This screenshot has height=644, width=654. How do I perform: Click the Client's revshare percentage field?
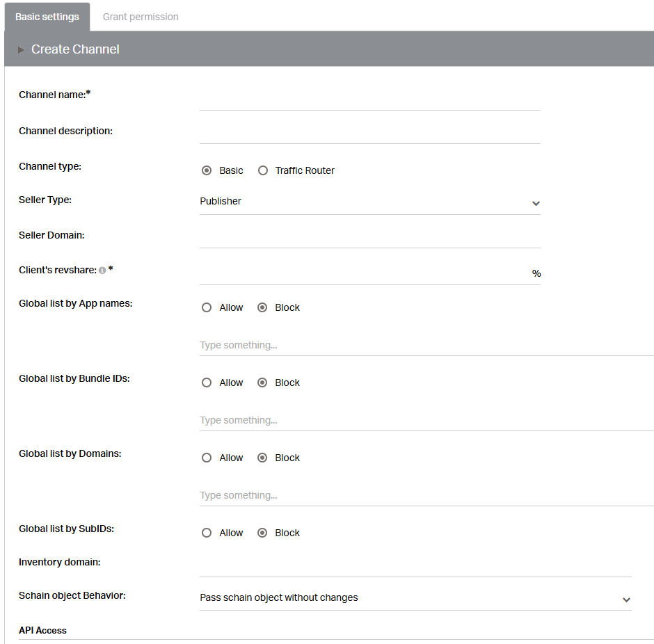point(364,273)
